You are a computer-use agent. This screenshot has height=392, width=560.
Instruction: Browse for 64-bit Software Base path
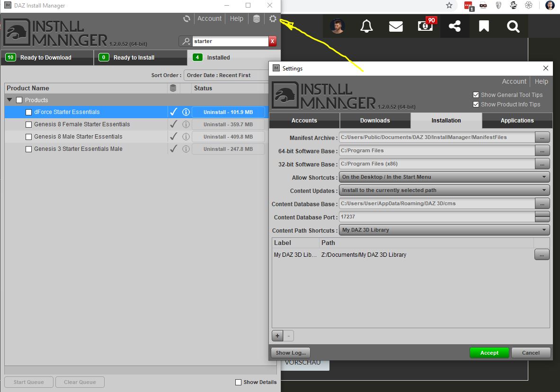[542, 151]
